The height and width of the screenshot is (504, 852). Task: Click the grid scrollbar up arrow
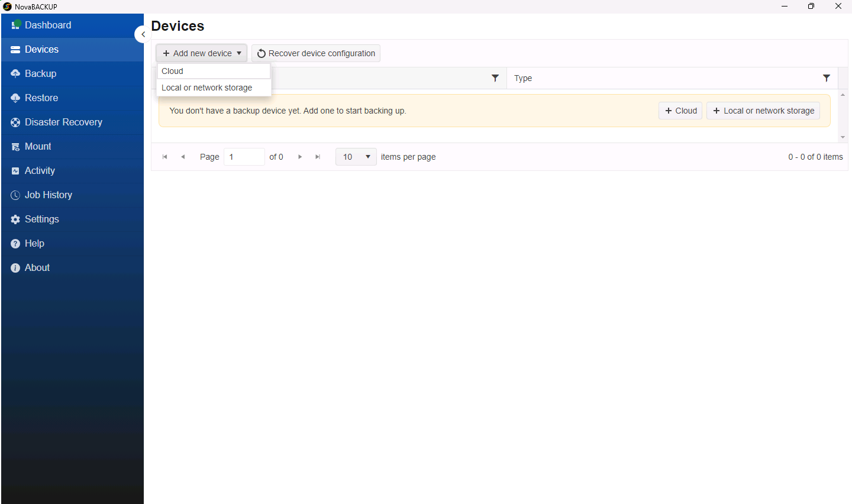click(x=843, y=95)
